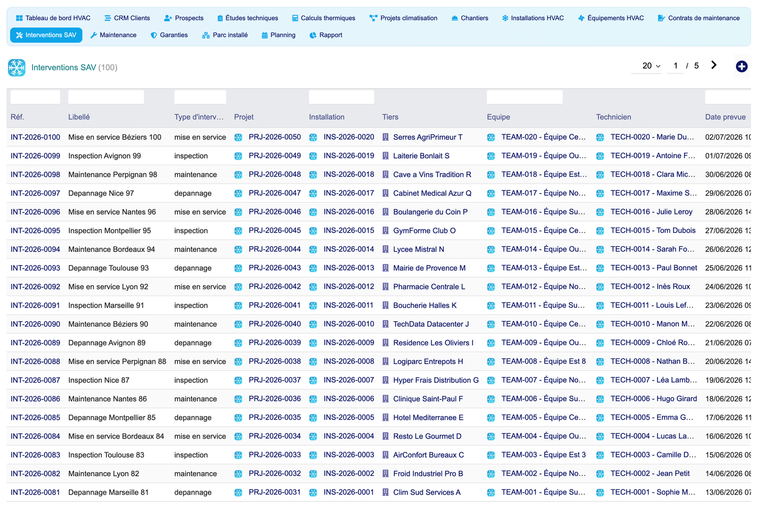The height and width of the screenshot is (532, 758).
Task: Click snowflake icon beside TECH-0006 - Hugo Girard
Action: pyautogui.click(x=600, y=399)
